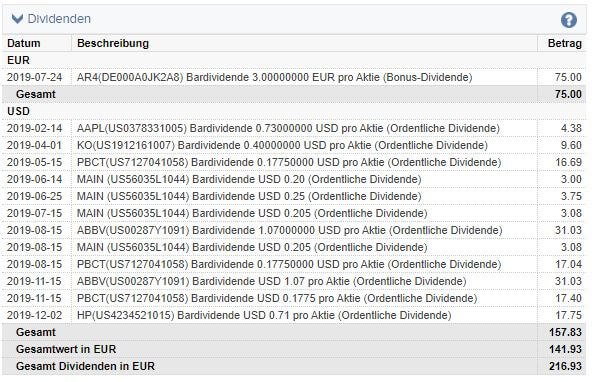Click the USD Gesamt total 157.83
Viewport: 595px width, 382px height.
(x=565, y=332)
